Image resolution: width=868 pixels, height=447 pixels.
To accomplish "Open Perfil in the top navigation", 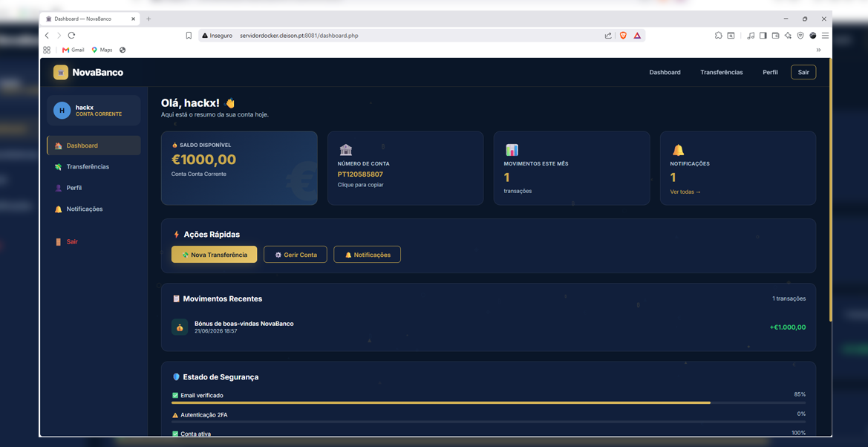I will click(x=770, y=72).
